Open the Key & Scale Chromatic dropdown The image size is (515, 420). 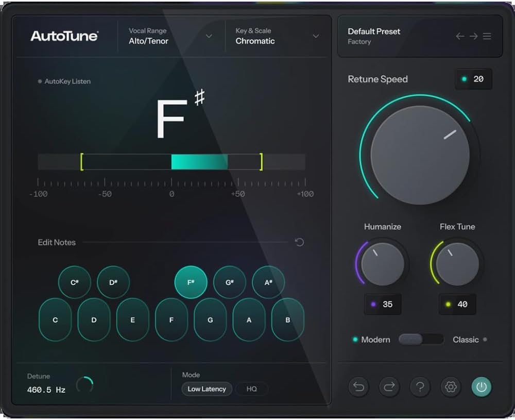(278, 36)
